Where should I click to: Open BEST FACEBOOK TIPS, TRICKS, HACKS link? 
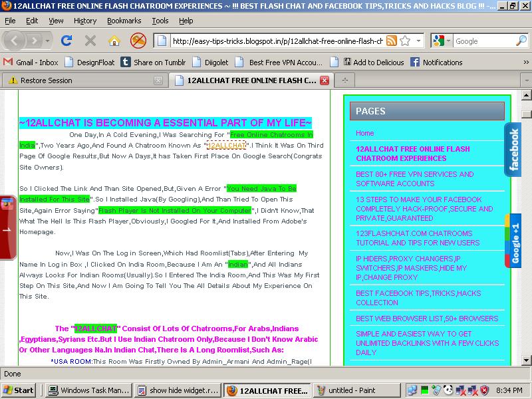coord(418,298)
